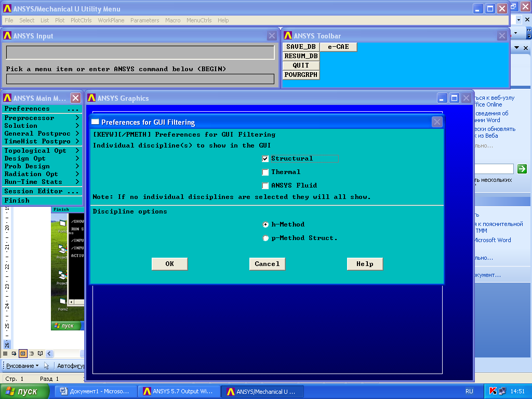Select Word Print Layout view icon
The width and height of the screenshot is (532, 399).
click(23, 353)
